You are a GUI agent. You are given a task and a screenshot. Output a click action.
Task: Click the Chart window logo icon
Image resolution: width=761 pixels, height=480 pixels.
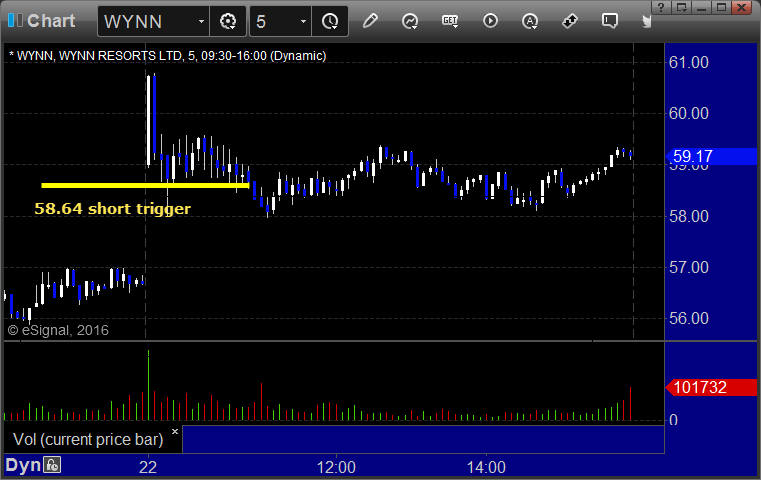pyautogui.click(x=15, y=21)
